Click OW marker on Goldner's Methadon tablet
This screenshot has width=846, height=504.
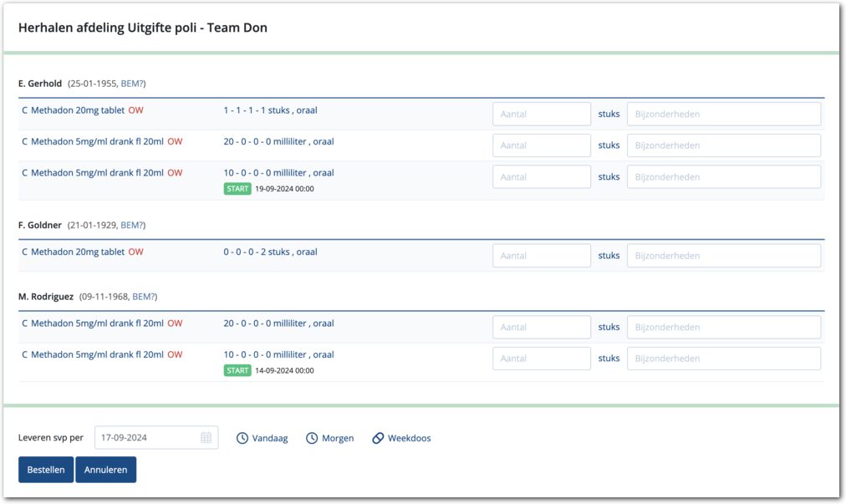point(135,252)
